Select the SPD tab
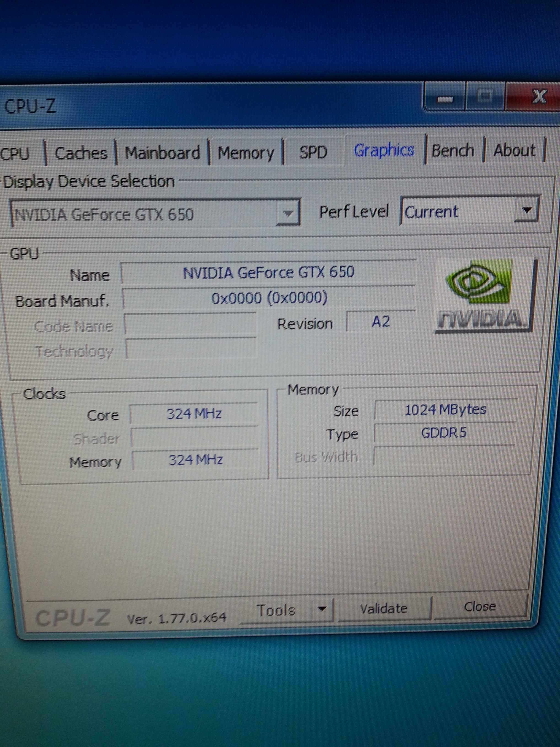Viewport: 560px width, 747px height. (313, 152)
